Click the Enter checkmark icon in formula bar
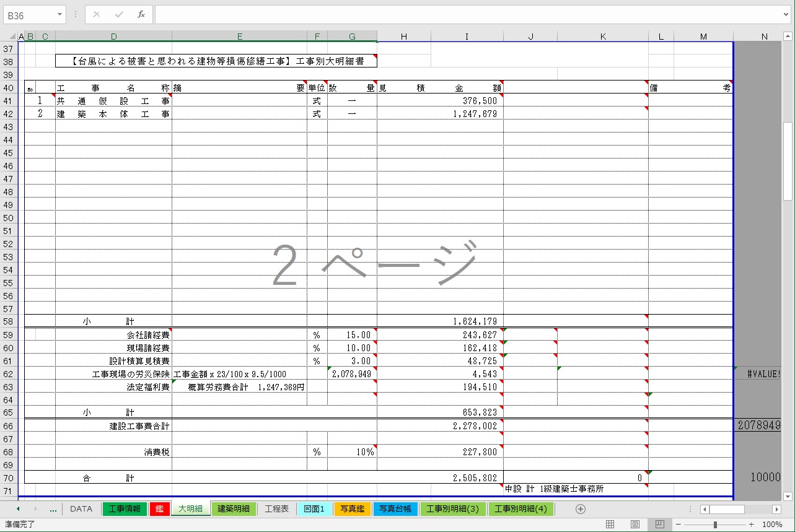The height and width of the screenshot is (532, 795). click(x=119, y=14)
